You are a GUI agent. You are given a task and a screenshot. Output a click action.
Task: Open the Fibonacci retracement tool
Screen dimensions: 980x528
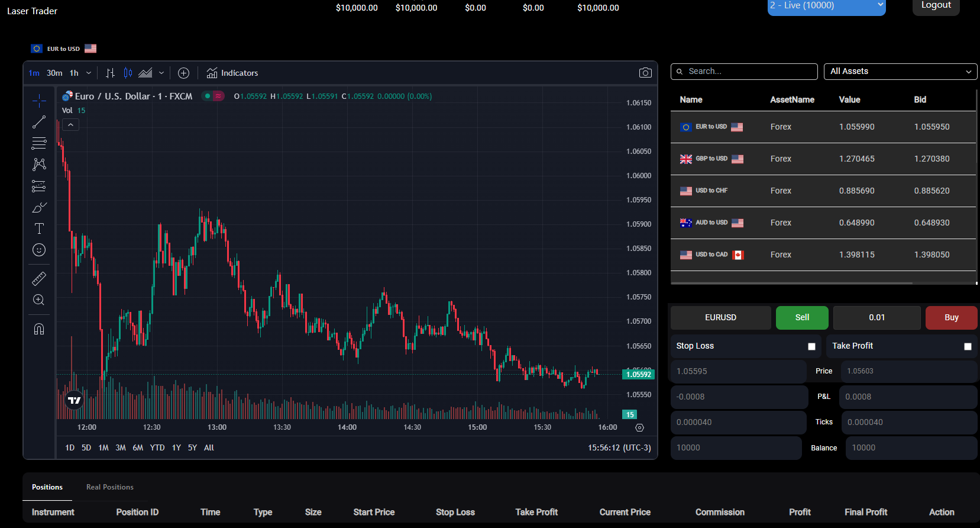[x=39, y=143]
